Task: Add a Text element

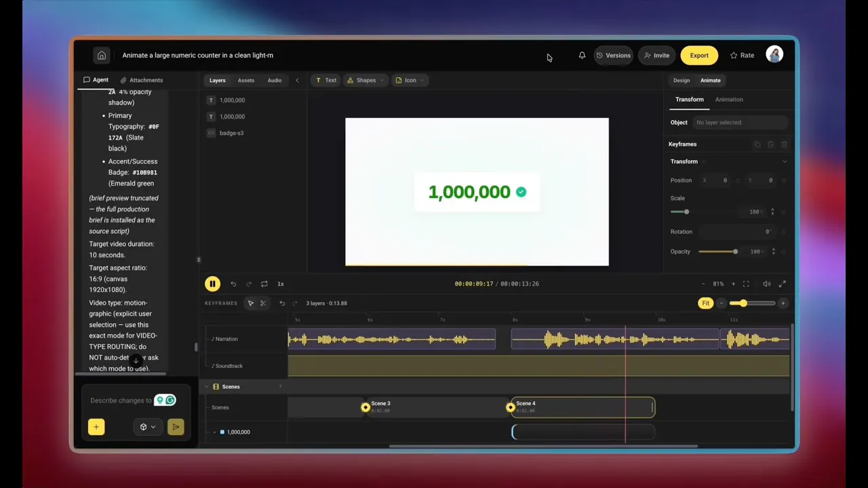Action: pyautogui.click(x=326, y=80)
